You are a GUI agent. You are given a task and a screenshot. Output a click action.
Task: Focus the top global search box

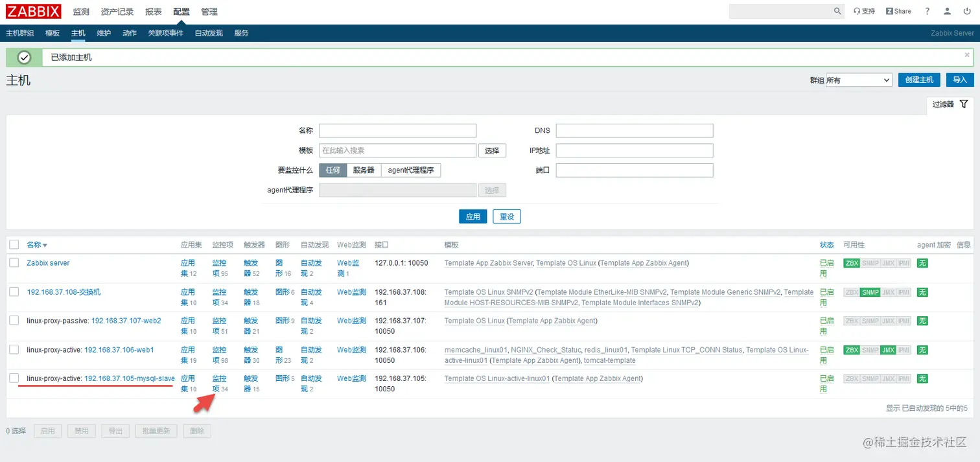780,11
